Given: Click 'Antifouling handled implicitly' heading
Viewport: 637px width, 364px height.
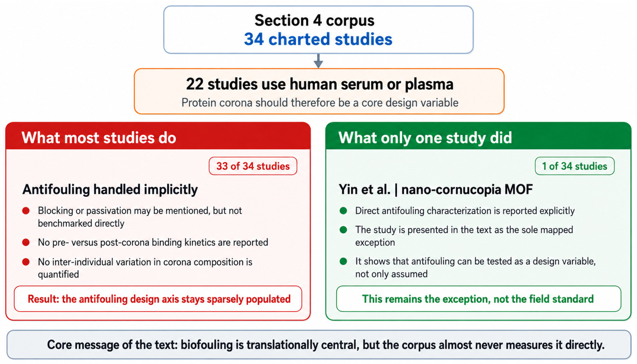Looking at the screenshot, I should [x=110, y=189].
